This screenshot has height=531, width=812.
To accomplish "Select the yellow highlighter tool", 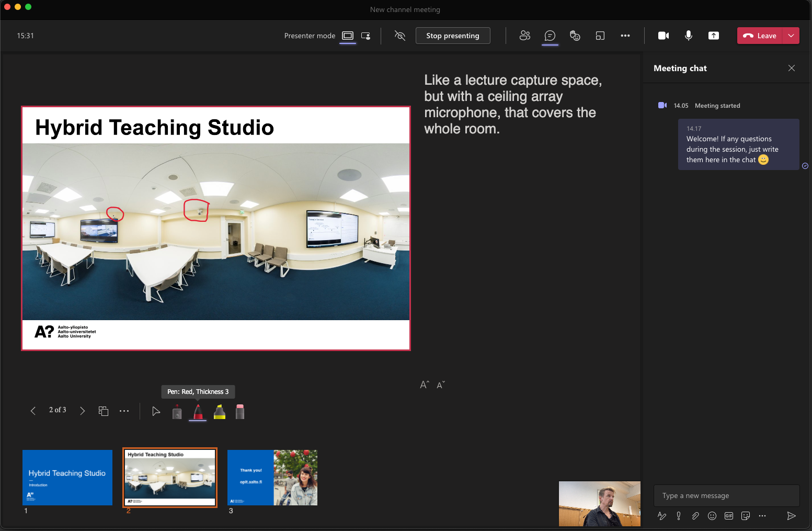I will (220, 412).
